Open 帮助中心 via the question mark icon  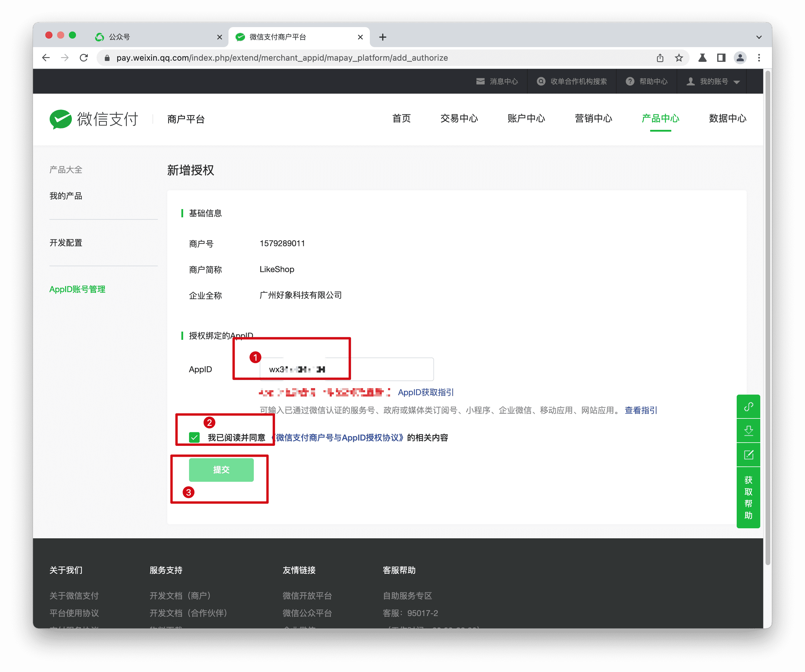(630, 81)
